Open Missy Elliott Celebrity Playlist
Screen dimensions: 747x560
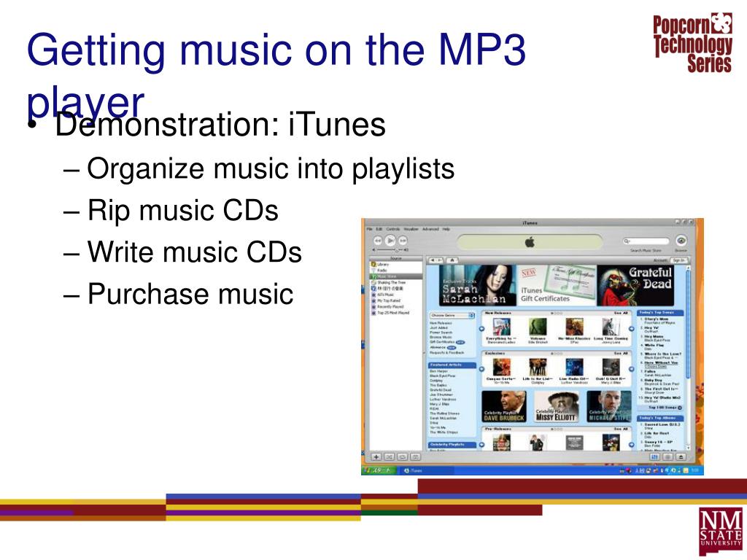[557, 407]
